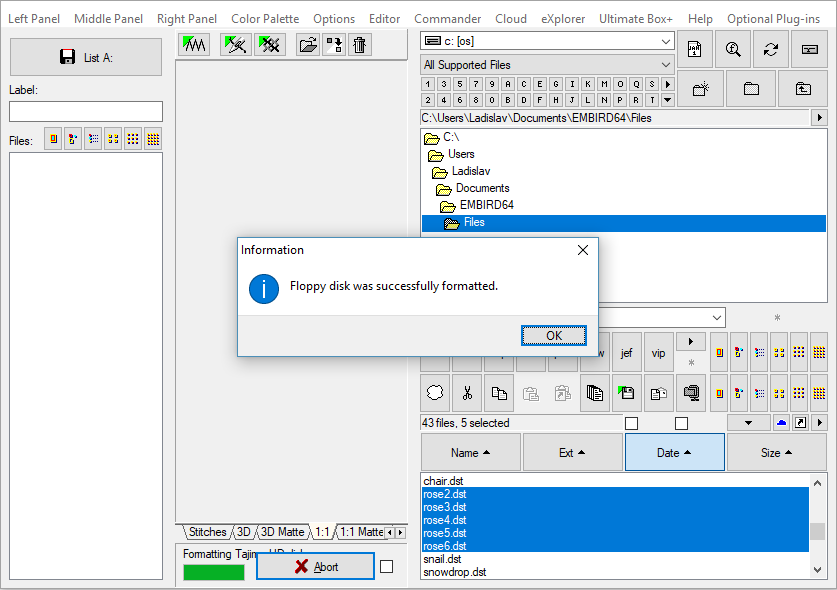This screenshot has height=590, width=837.
Task: Click the go up one folder icon
Action: [803, 89]
